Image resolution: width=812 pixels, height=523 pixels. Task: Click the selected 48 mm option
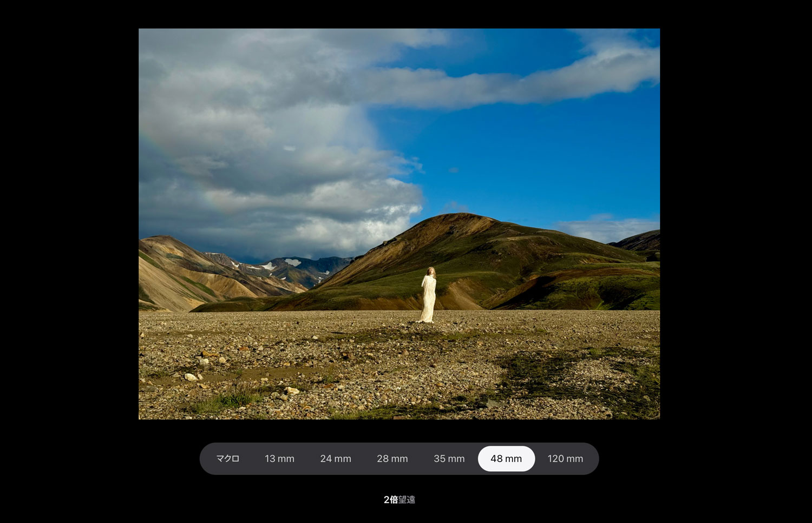click(506, 459)
